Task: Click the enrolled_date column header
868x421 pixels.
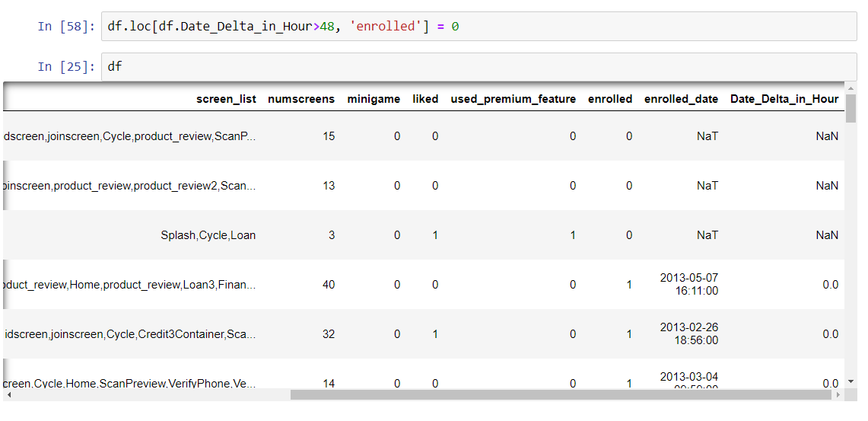Action: (x=681, y=99)
